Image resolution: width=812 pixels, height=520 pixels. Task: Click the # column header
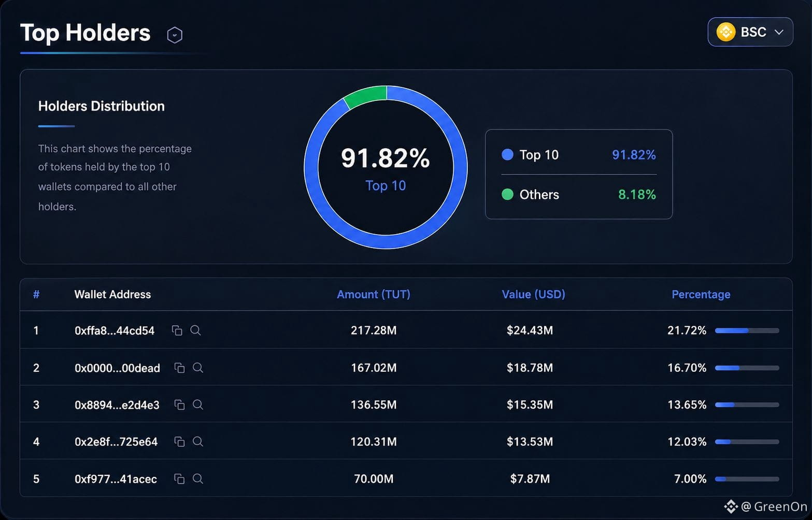coord(36,294)
